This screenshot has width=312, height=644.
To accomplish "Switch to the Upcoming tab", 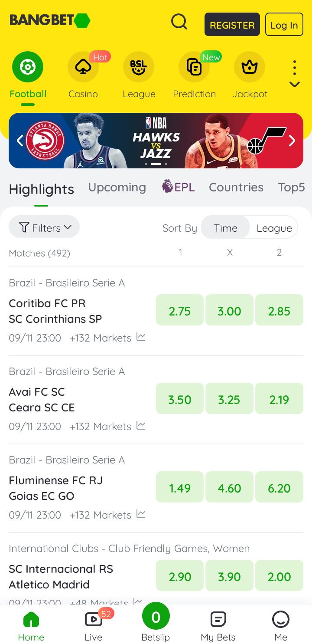I will 117,187.
